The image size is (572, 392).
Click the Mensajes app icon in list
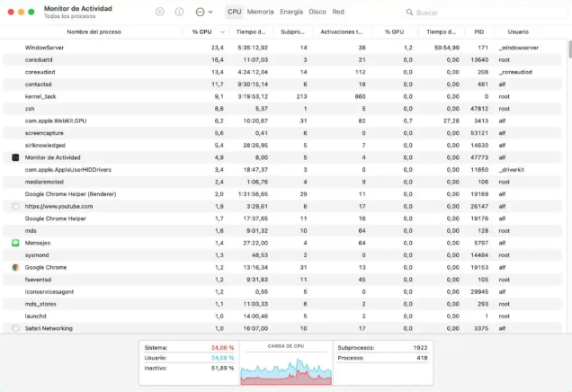[x=15, y=243]
